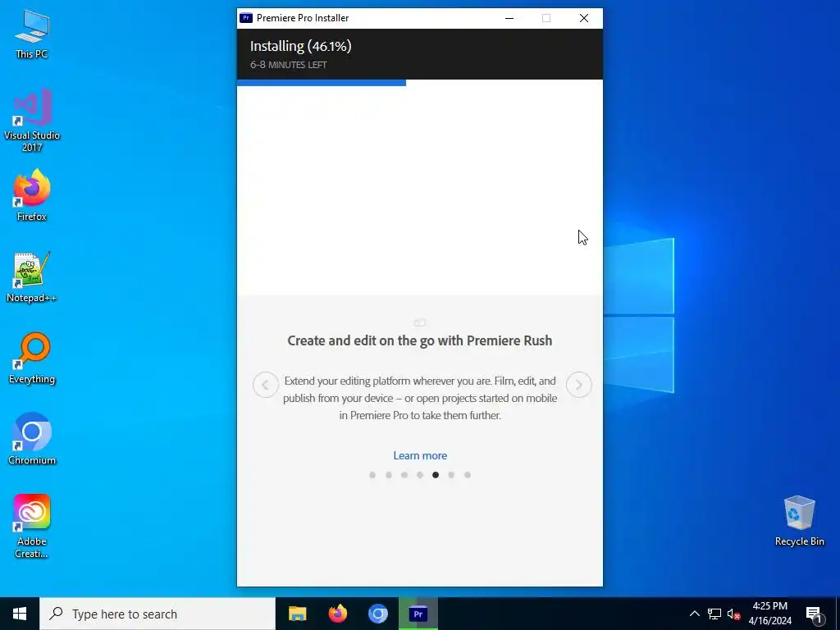Jump to the sixth carousel dot
Image resolution: width=840 pixels, height=630 pixels.
pyautogui.click(x=452, y=475)
